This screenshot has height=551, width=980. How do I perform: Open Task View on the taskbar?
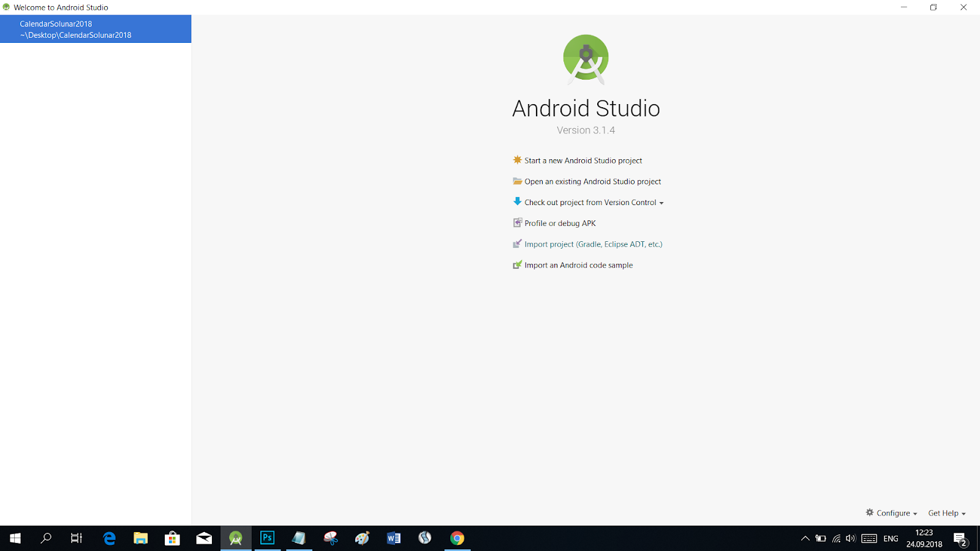click(x=77, y=538)
